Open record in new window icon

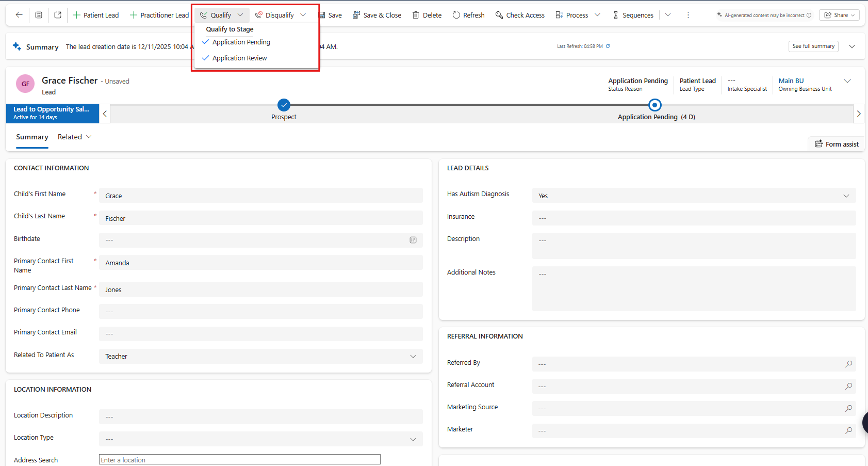click(58, 15)
